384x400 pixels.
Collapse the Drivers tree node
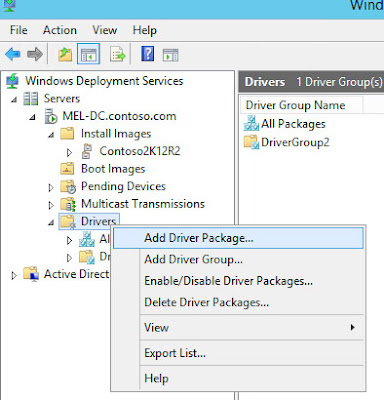pyautogui.click(x=51, y=222)
